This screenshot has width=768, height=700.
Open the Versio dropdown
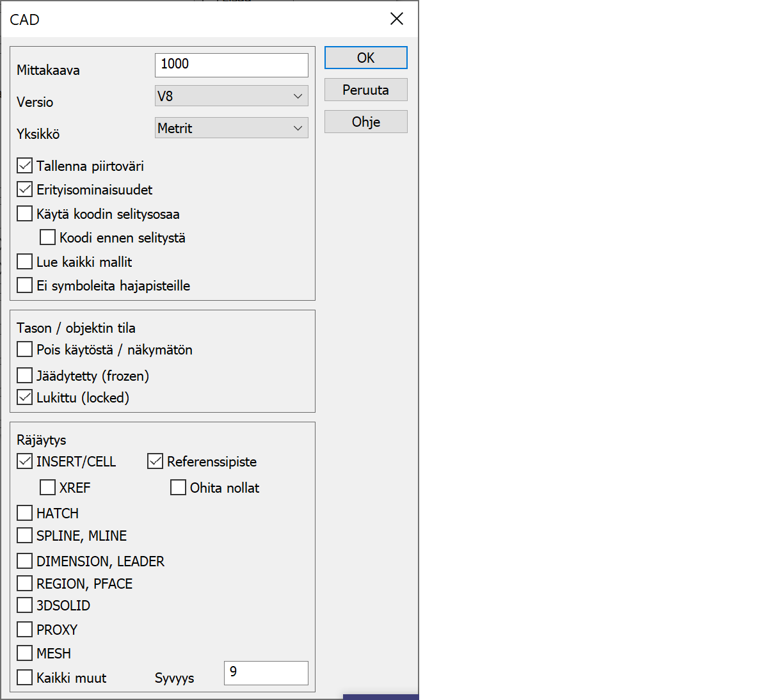tap(231, 96)
